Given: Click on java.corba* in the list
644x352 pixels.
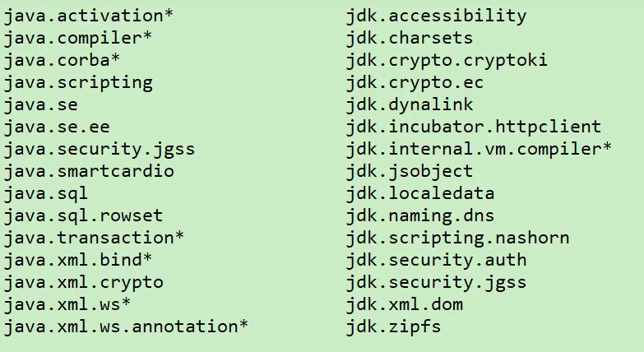Looking at the screenshot, I should click(62, 60).
